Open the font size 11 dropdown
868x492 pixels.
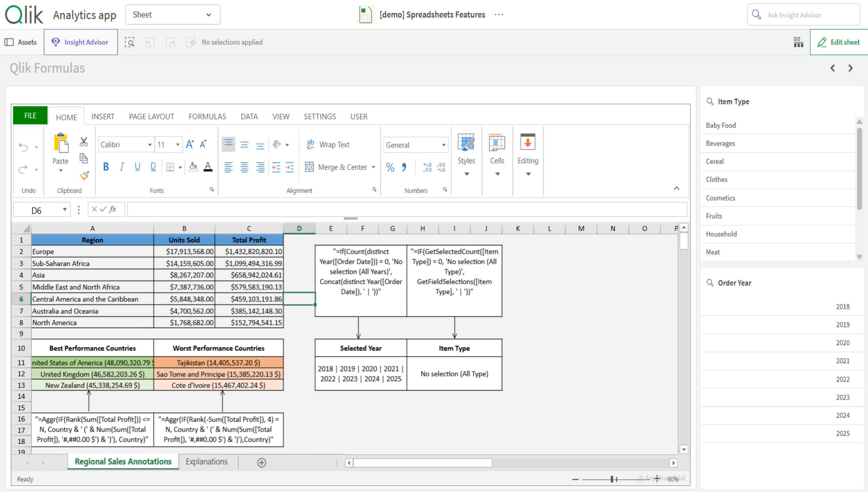click(x=178, y=145)
